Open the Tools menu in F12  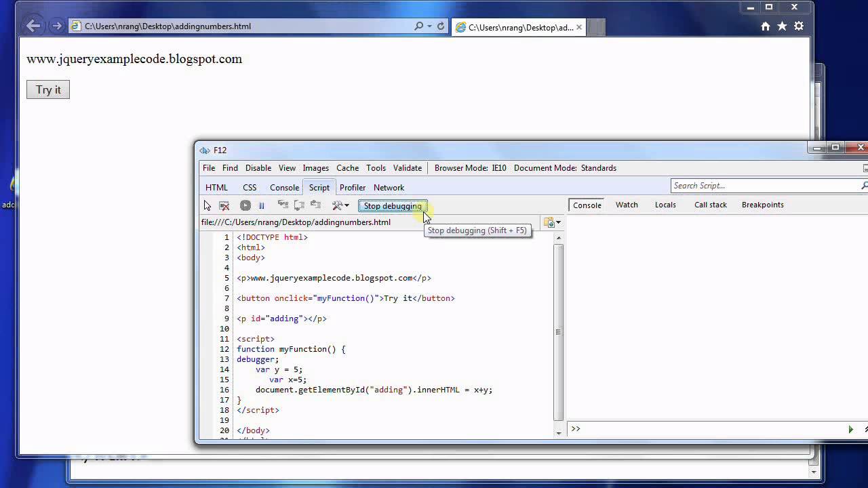[376, 168]
